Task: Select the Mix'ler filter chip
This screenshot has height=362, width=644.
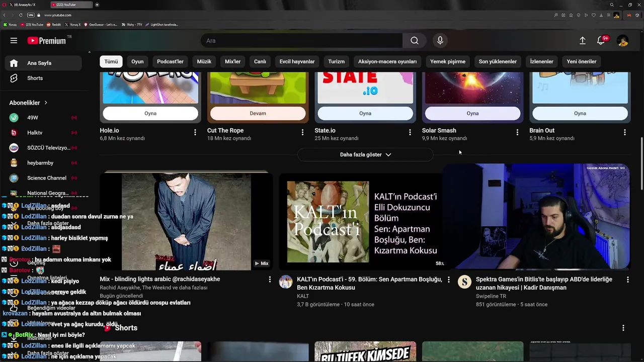Action: (x=232, y=61)
